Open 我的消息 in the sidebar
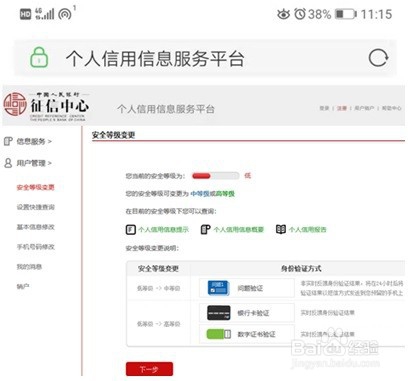Screen dimensions: 408x381 [x=29, y=267]
